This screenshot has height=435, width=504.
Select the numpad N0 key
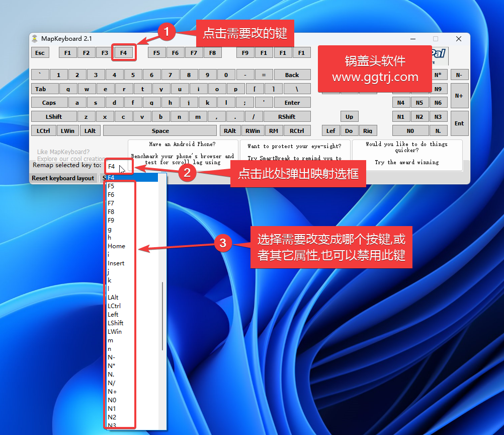coord(410,131)
